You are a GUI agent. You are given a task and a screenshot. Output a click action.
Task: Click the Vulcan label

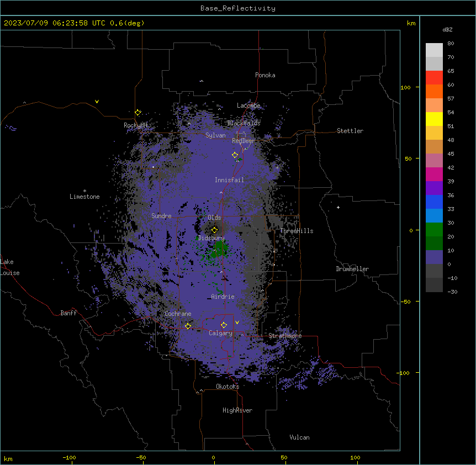[300, 437]
